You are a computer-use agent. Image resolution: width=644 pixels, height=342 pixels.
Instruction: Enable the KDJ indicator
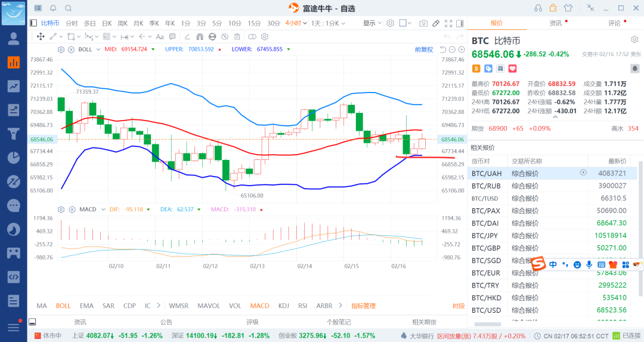point(284,306)
